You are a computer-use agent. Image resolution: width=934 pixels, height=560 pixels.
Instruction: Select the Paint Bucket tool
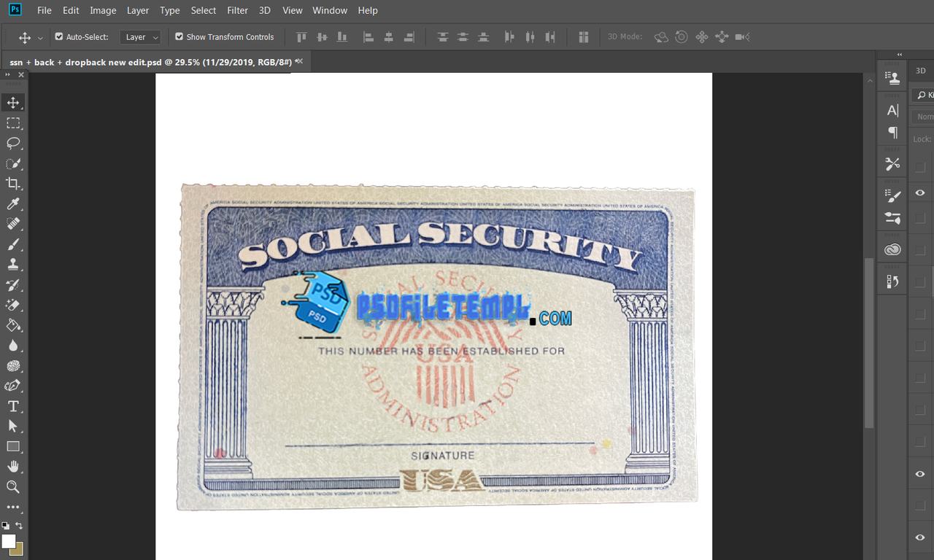pos(13,325)
